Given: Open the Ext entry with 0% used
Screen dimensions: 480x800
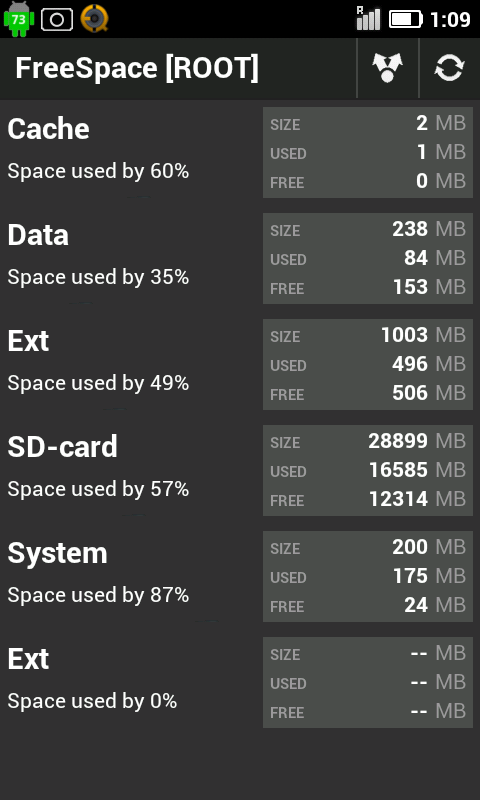Looking at the screenshot, I should [240, 682].
